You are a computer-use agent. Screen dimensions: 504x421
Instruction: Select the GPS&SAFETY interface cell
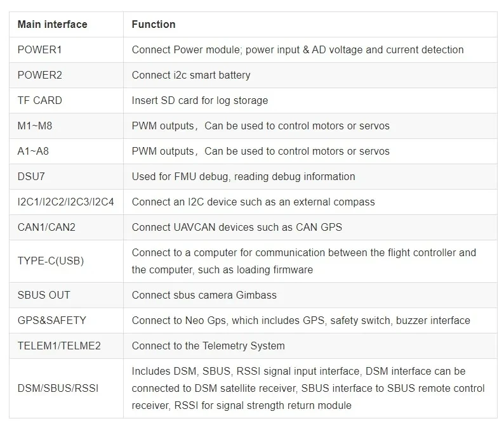pyautogui.click(x=52, y=320)
